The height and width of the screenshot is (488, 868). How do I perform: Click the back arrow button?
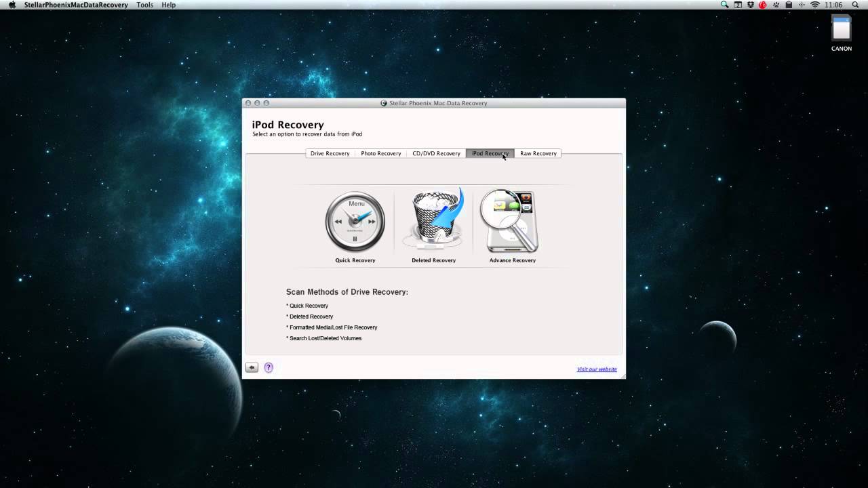(x=252, y=367)
